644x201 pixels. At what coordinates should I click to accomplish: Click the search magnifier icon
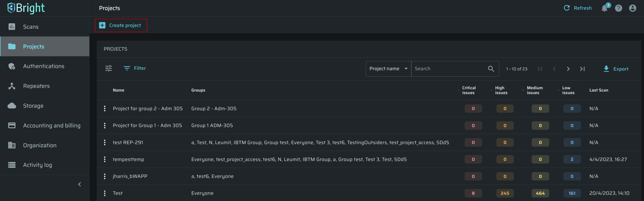pos(491,69)
